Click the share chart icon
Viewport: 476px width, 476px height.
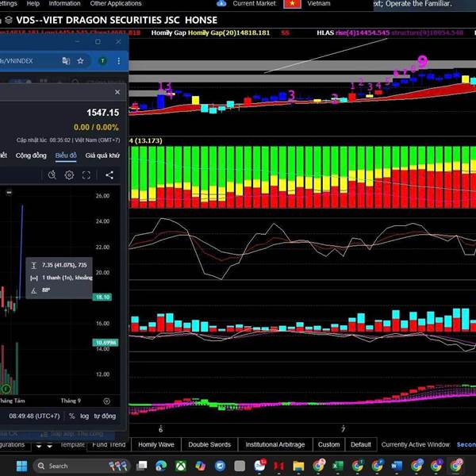109,175
